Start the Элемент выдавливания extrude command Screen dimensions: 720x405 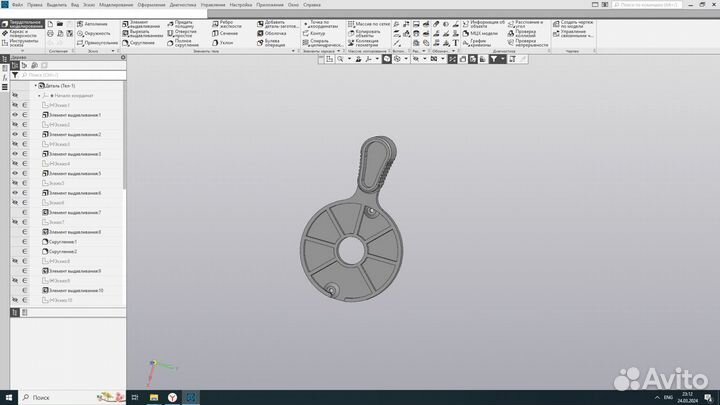[x=141, y=24]
